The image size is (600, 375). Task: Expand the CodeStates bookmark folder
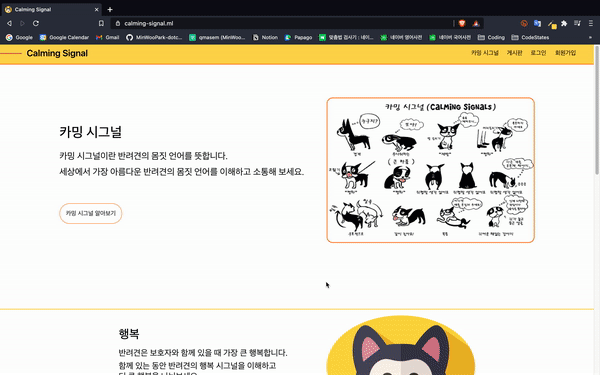click(x=530, y=38)
